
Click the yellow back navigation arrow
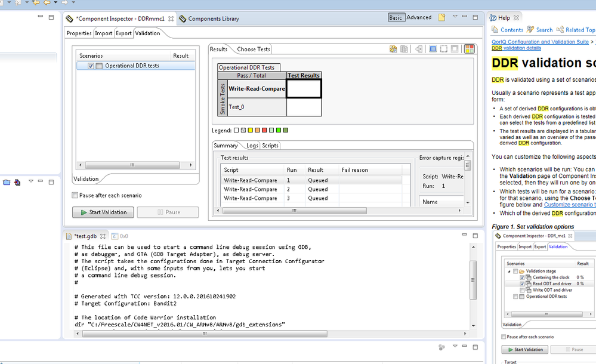[46, 2]
